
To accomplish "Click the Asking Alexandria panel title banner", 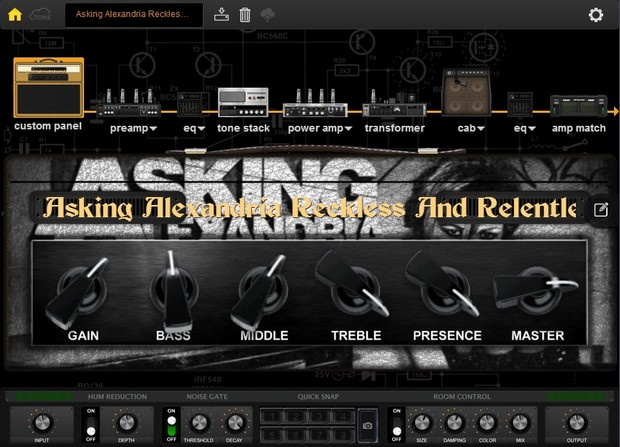I will click(x=310, y=207).
